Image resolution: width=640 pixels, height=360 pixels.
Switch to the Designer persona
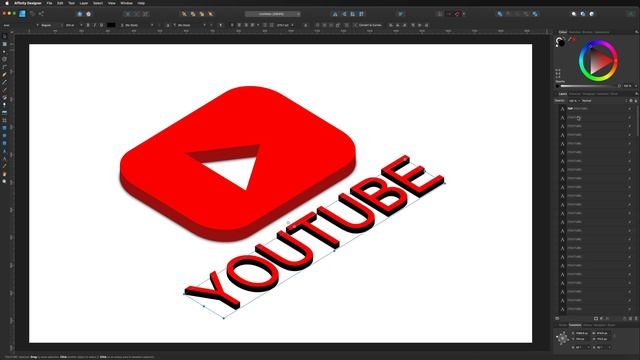pyautogui.click(x=22, y=14)
